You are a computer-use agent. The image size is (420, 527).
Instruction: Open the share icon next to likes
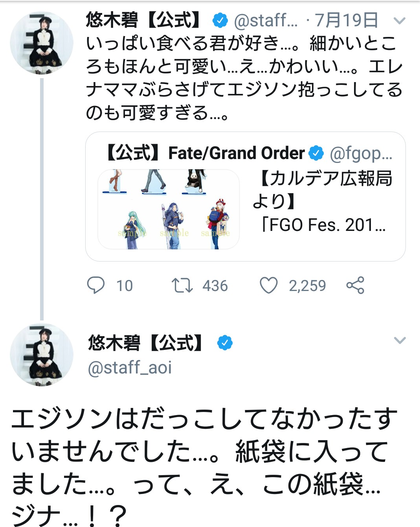point(355,285)
